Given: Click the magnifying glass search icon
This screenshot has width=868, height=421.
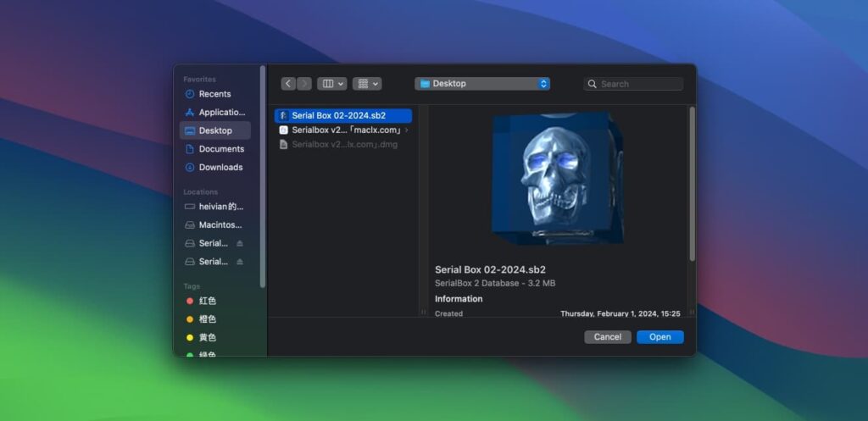Looking at the screenshot, I should coord(593,84).
